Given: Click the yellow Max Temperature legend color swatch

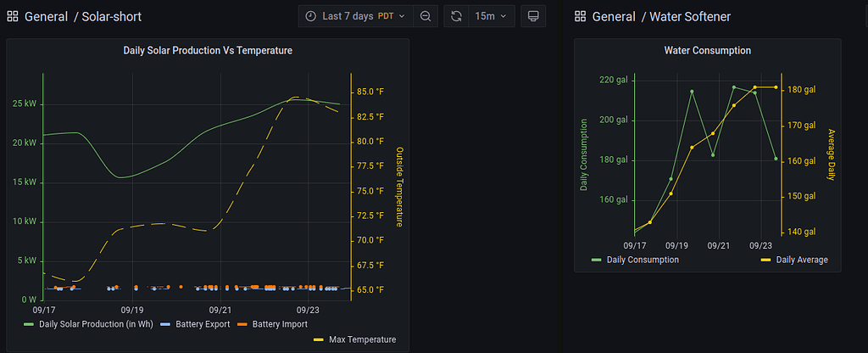Looking at the screenshot, I should (319, 339).
